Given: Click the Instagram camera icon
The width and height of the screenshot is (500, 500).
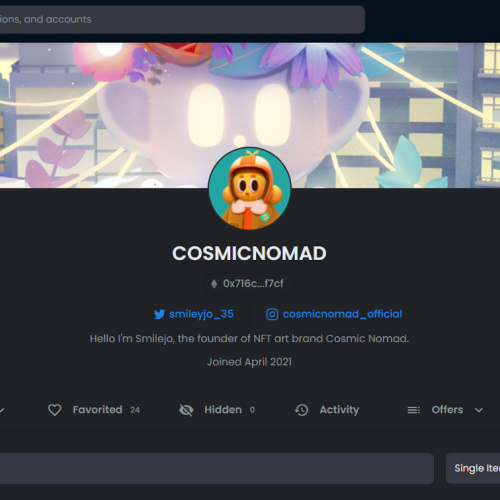Looking at the screenshot, I should (272, 314).
